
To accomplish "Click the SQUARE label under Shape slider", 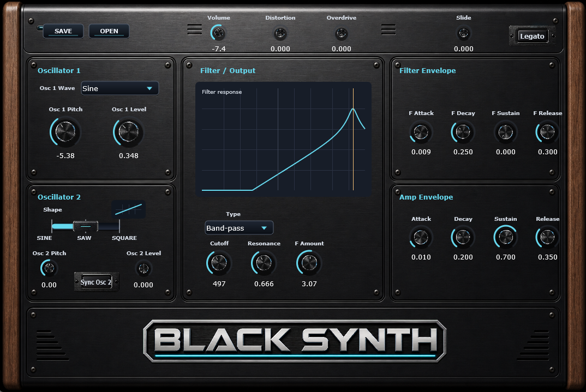I will pyautogui.click(x=124, y=238).
